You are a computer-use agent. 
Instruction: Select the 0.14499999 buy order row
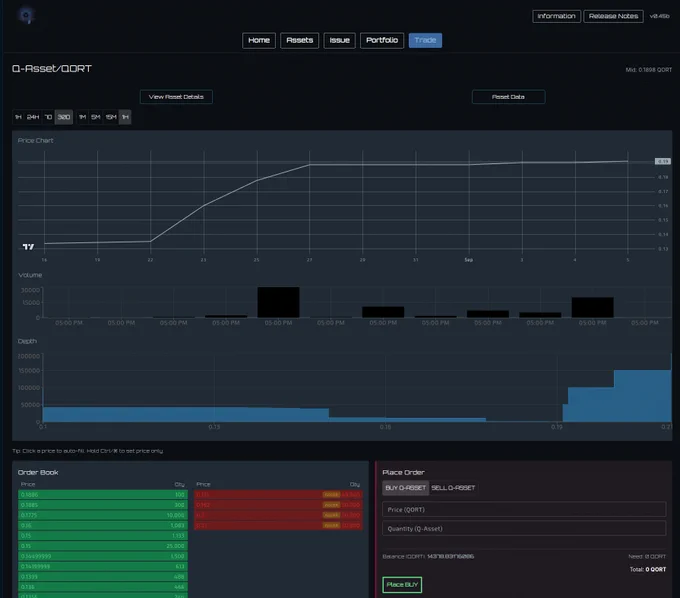pyautogui.click(x=103, y=556)
